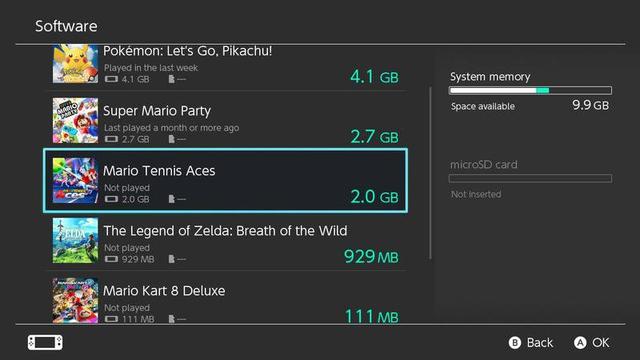This screenshot has height=360, width=640.
Task: Click the microSD card icon under Super Mario Party
Action: coord(172,139)
